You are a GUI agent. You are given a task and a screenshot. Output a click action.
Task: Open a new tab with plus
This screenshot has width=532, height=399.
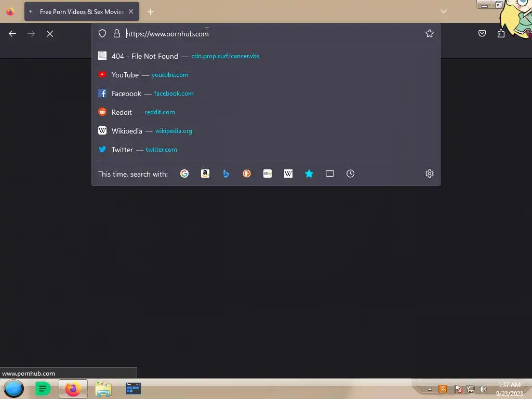[x=151, y=12]
